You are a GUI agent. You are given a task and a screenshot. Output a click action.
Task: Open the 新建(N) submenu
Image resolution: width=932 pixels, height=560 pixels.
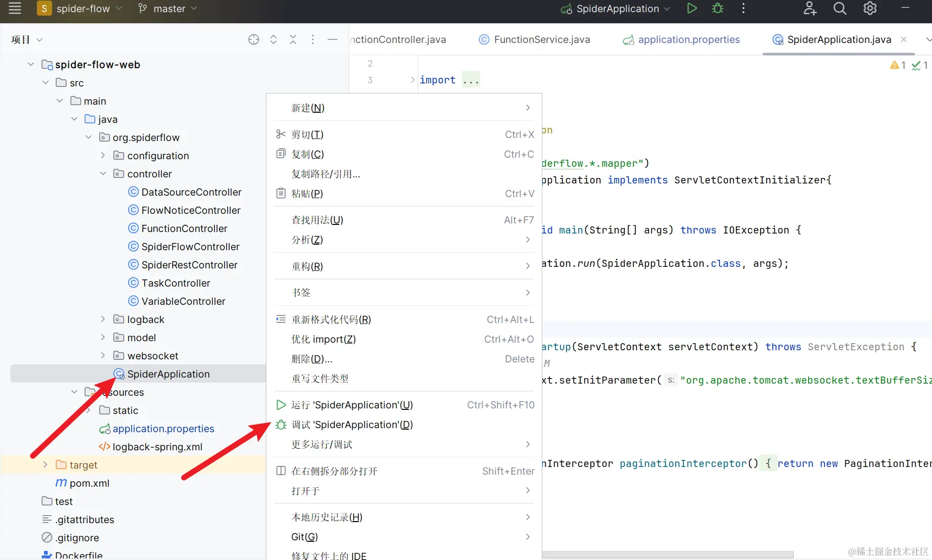404,108
